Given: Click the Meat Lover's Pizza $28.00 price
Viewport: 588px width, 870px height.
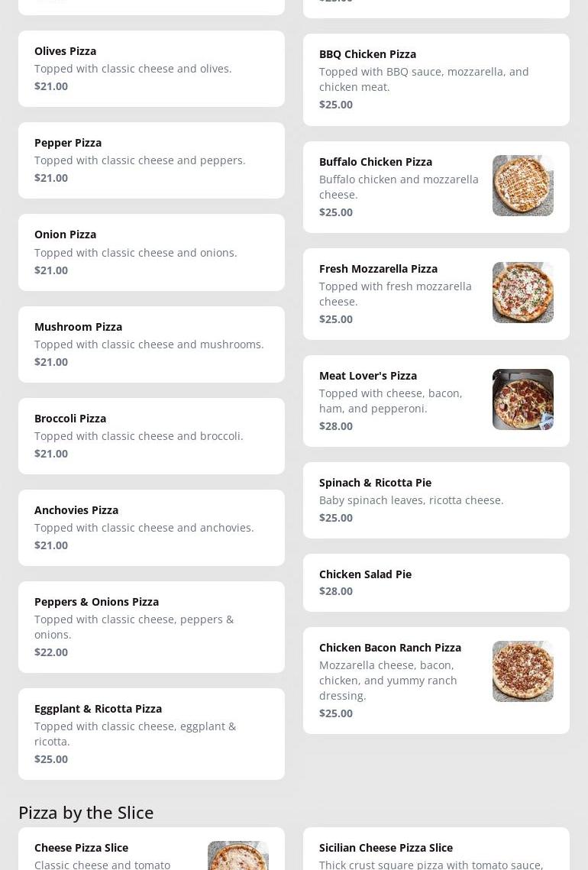Looking at the screenshot, I should [336, 426].
